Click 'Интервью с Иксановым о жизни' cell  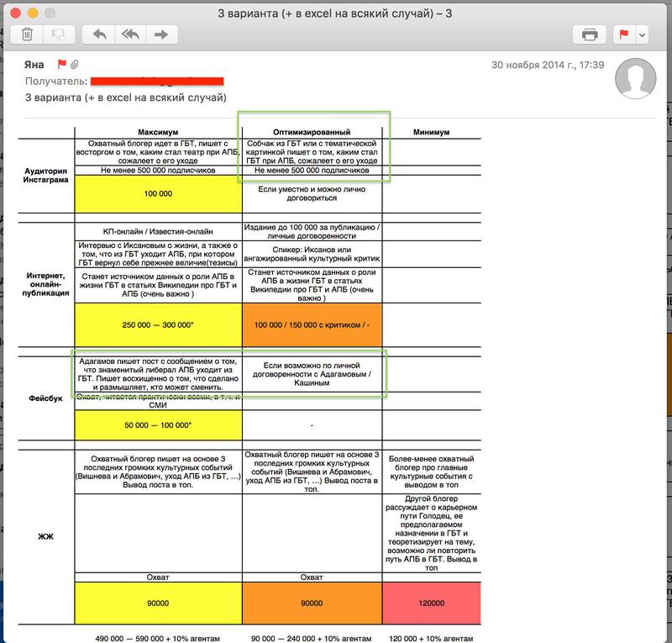coord(158,254)
